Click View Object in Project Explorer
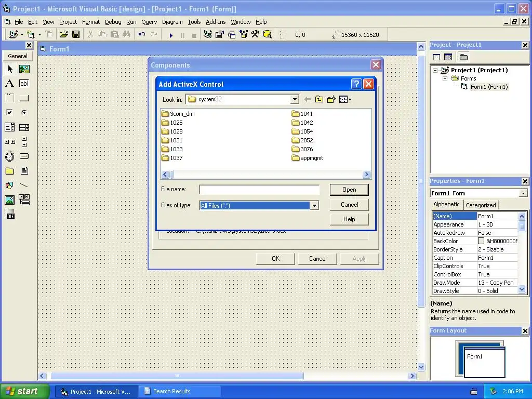Viewport: 532px width, 399px height. coord(448,57)
